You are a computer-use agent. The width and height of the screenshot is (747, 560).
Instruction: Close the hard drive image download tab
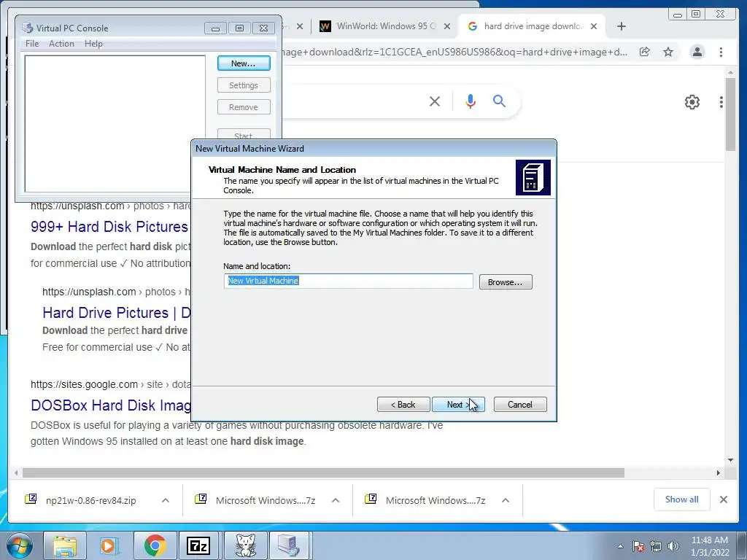tap(594, 27)
